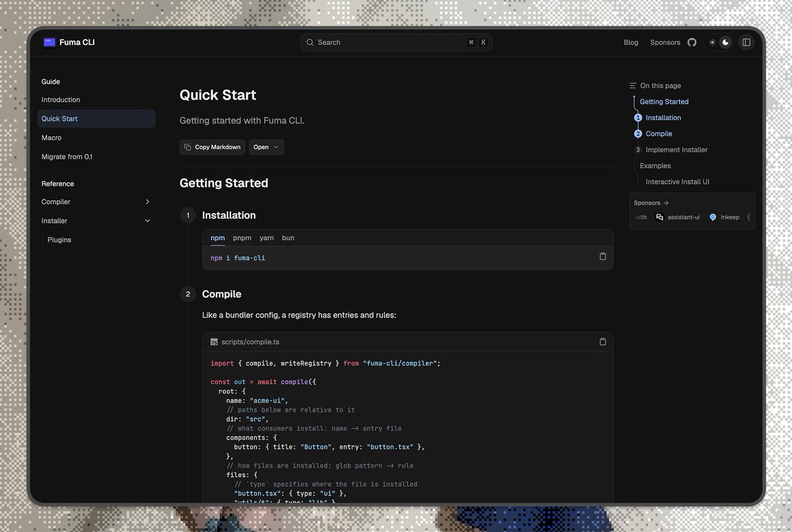Click the TypeScript file icon
Viewport: 792px width, 532px height.
[214, 342]
